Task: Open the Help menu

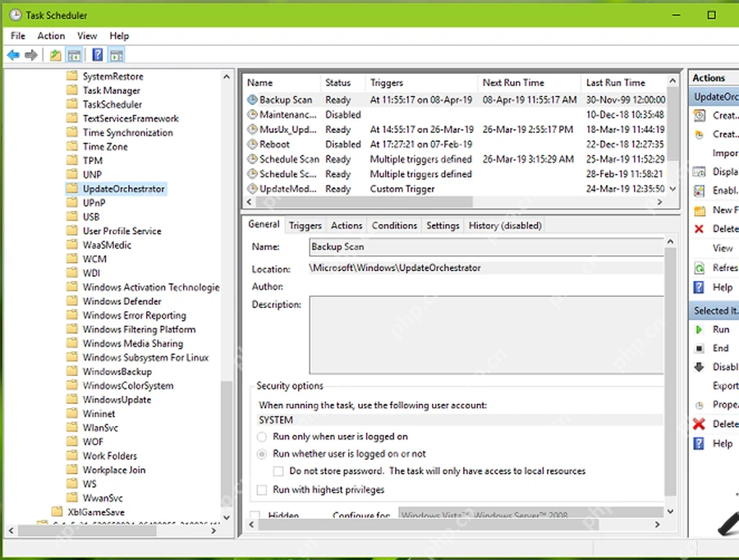Action: [x=119, y=36]
